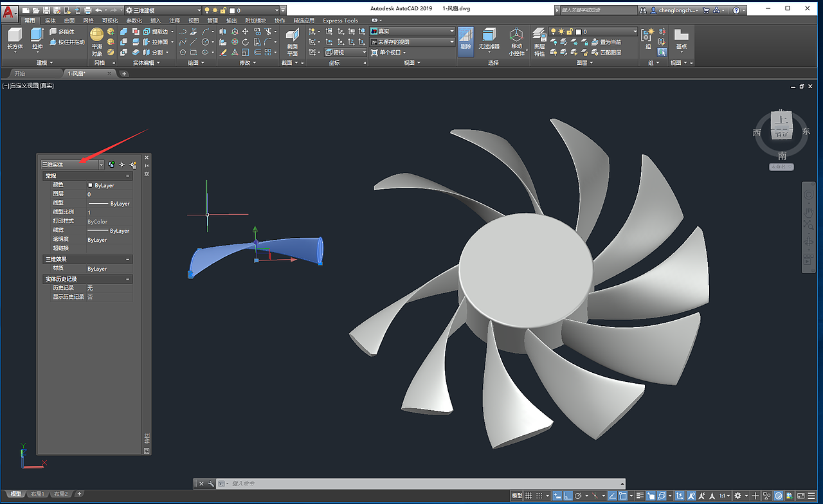Open the 实体 ribbon tab
This screenshot has width=823, height=504.
point(50,21)
